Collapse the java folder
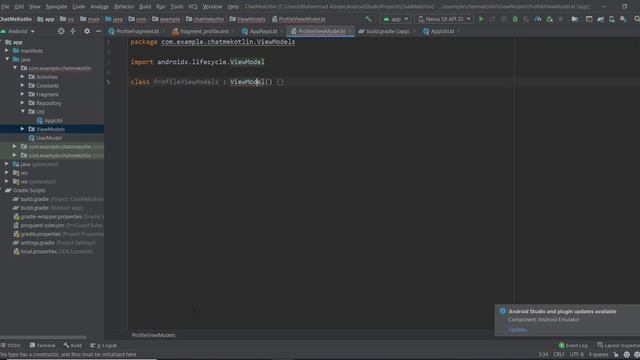 point(7,59)
